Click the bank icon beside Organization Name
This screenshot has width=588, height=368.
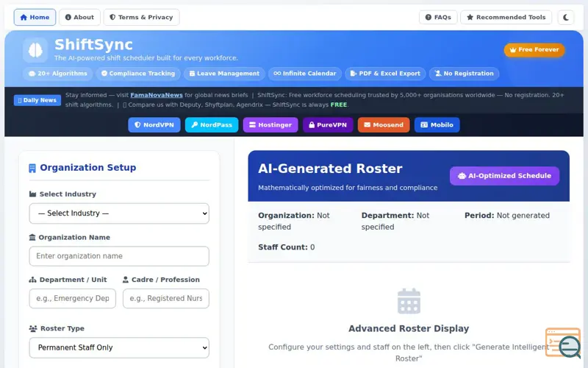coord(32,237)
